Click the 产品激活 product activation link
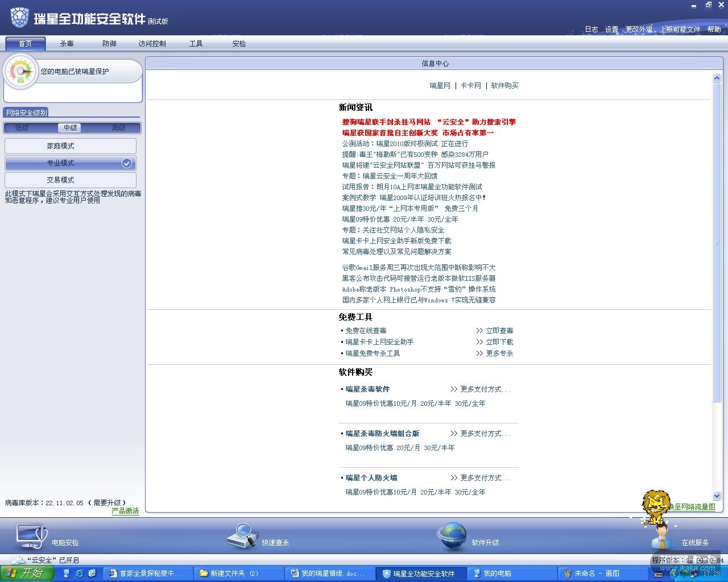Viewport: 728px width, 582px height. pos(125,511)
